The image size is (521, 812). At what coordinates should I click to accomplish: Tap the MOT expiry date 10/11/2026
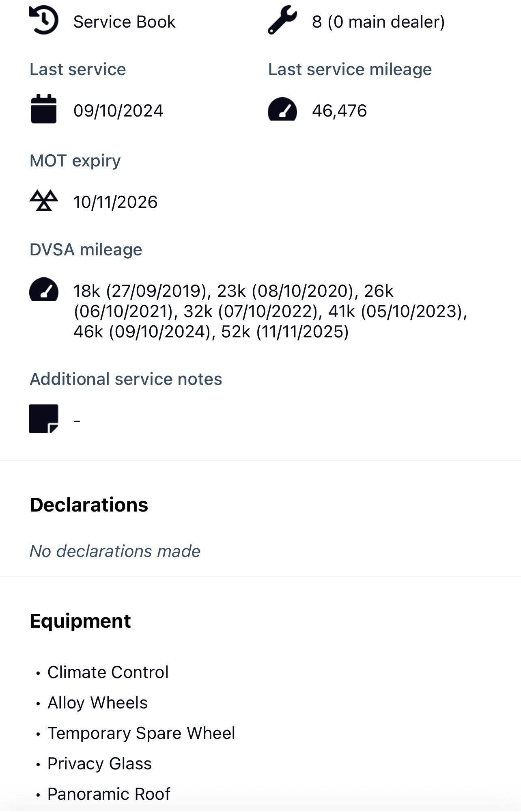coord(115,202)
